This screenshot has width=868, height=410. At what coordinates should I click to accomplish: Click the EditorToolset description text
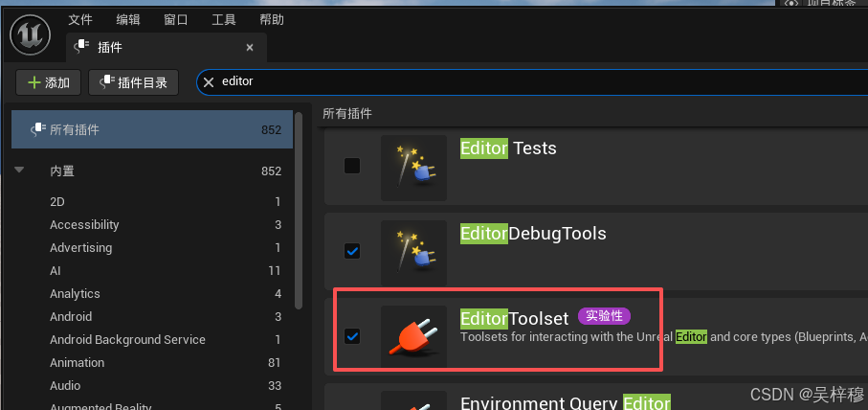664,337
